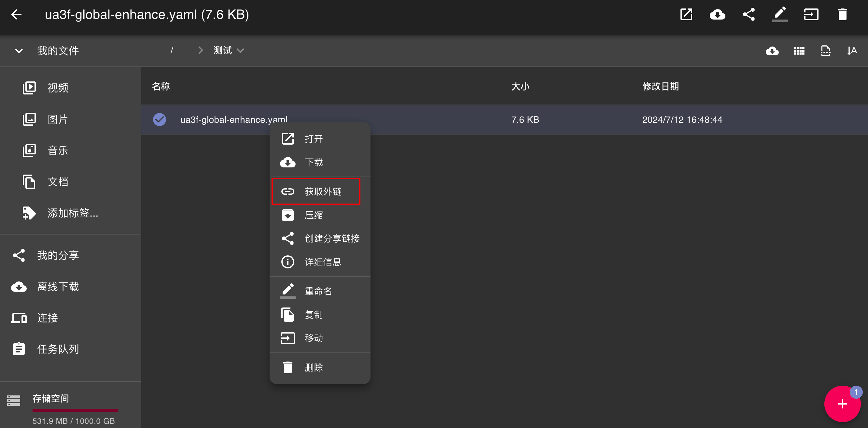Expand the 测试 folder breadcrumb dropdown
The image size is (868, 428).
pyautogui.click(x=240, y=51)
